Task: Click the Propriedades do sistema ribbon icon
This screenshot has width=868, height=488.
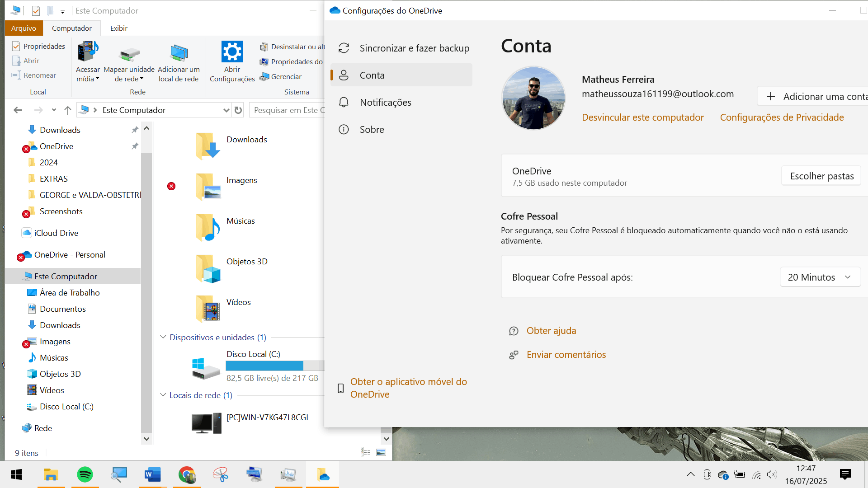Action: 264,61
